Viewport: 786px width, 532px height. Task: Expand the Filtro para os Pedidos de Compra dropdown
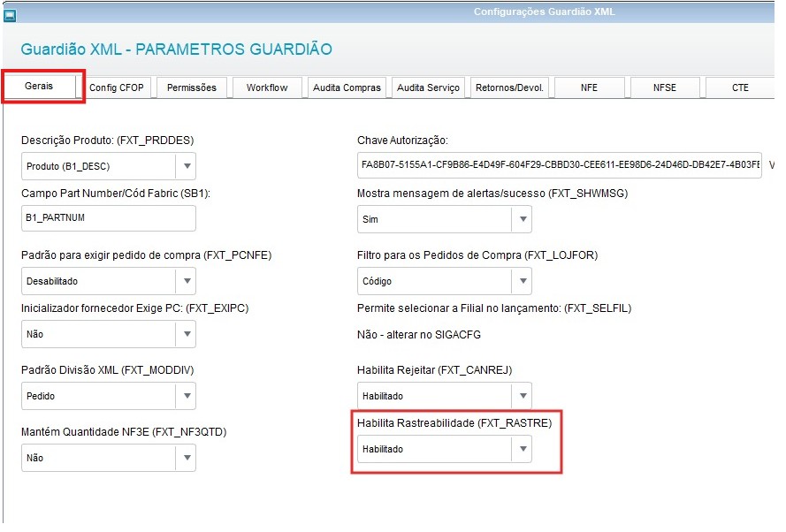444,281
